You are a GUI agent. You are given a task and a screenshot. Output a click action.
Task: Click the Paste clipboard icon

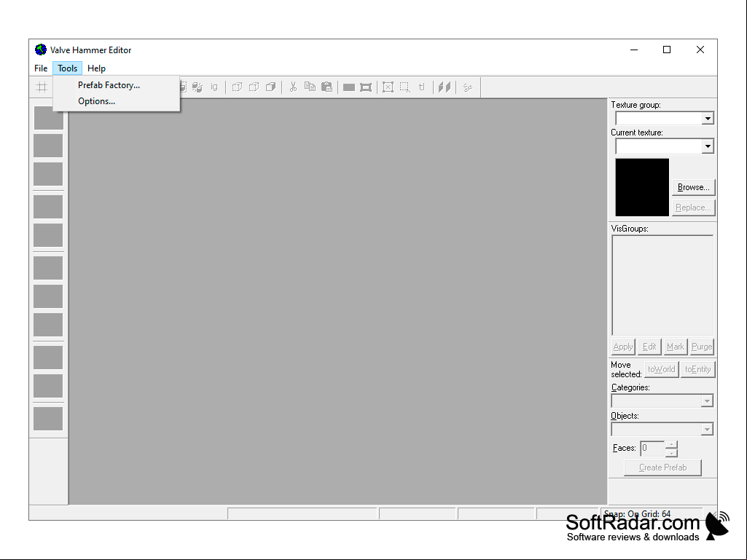pos(326,87)
